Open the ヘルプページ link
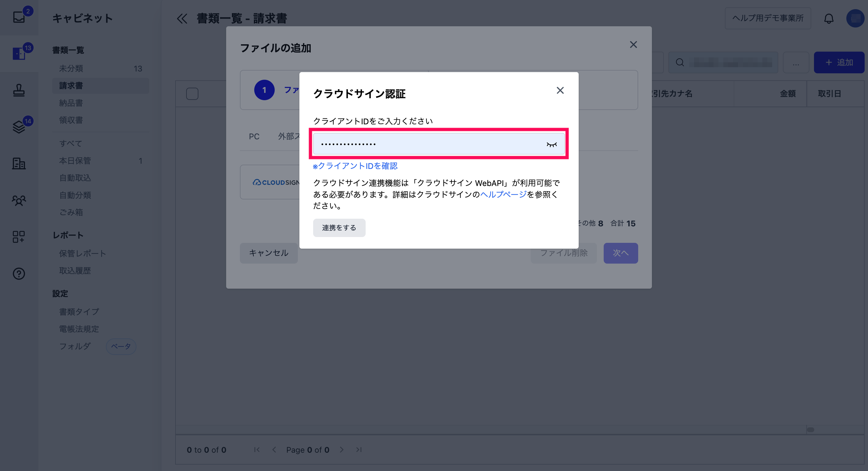Screen dimensions: 868x471 tap(503, 194)
